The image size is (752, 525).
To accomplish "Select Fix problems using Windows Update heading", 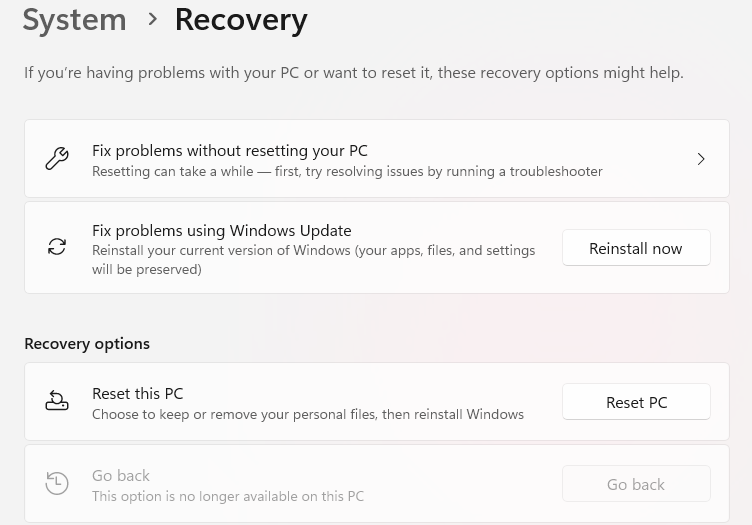I will 221,231.
